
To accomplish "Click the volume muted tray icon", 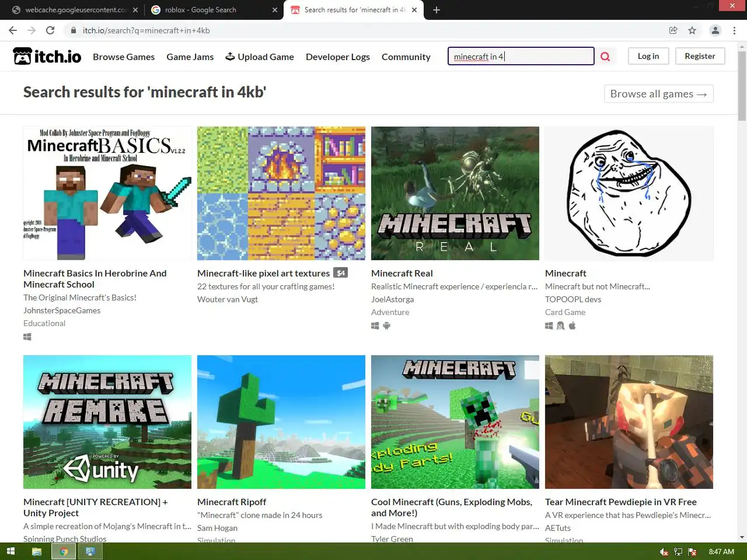I will point(664,552).
